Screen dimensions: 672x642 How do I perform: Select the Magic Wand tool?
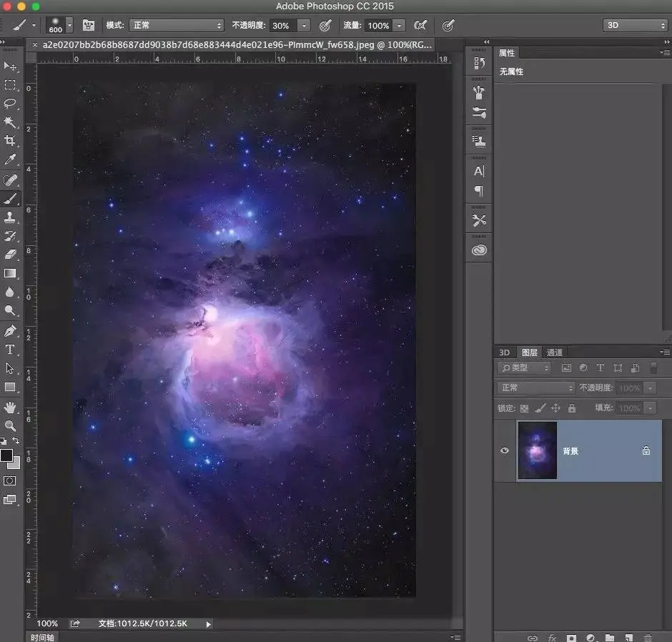click(10, 122)
